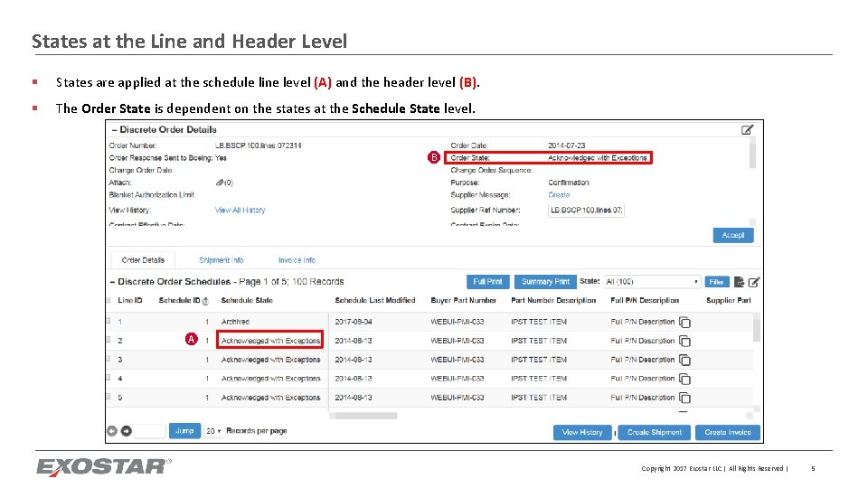Click the edit icon in Schedules toolbar
Image resolution: width=868 pixels, height=488 pixels.
[754, 282]
